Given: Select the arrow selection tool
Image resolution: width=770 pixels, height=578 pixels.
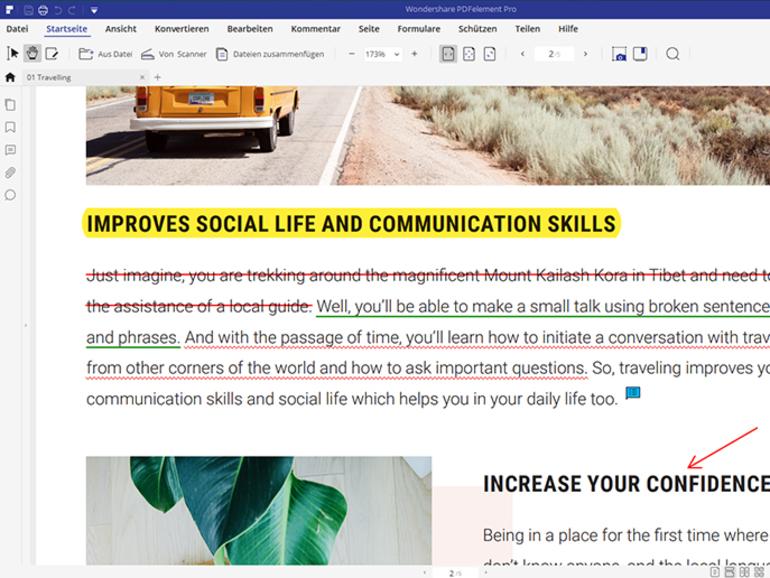Looking at the screenshot, I should pos(12,53).
